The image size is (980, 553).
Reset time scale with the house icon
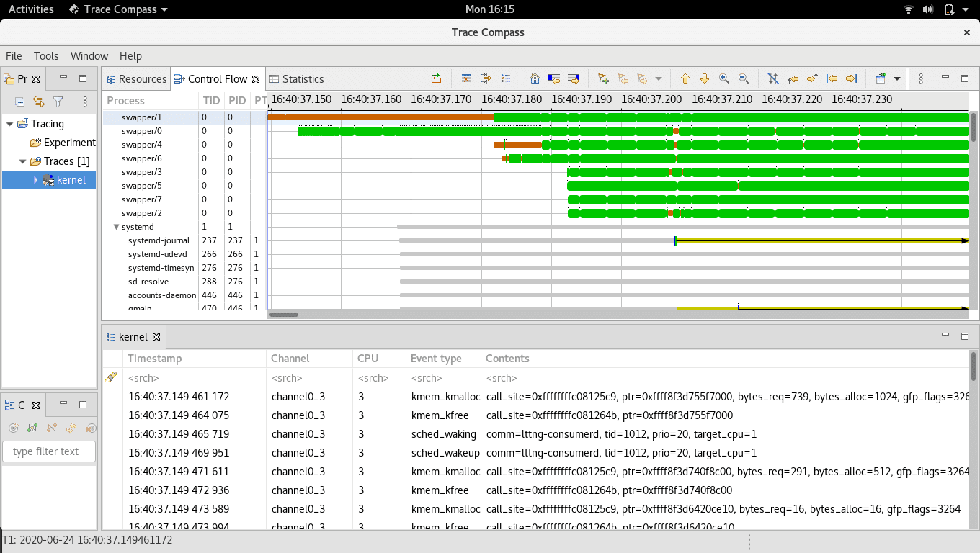535,78
